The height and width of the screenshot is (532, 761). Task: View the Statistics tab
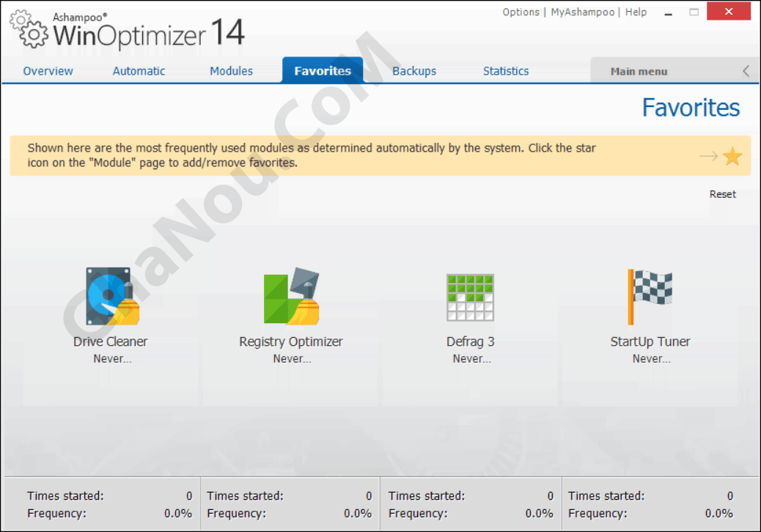pyautogui.click(x=506, y=71)
